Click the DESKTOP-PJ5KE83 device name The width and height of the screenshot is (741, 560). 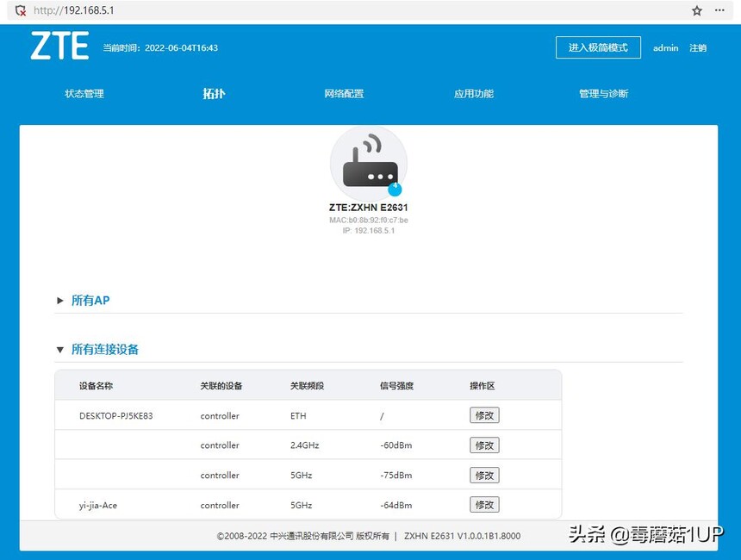click(116, 416)
